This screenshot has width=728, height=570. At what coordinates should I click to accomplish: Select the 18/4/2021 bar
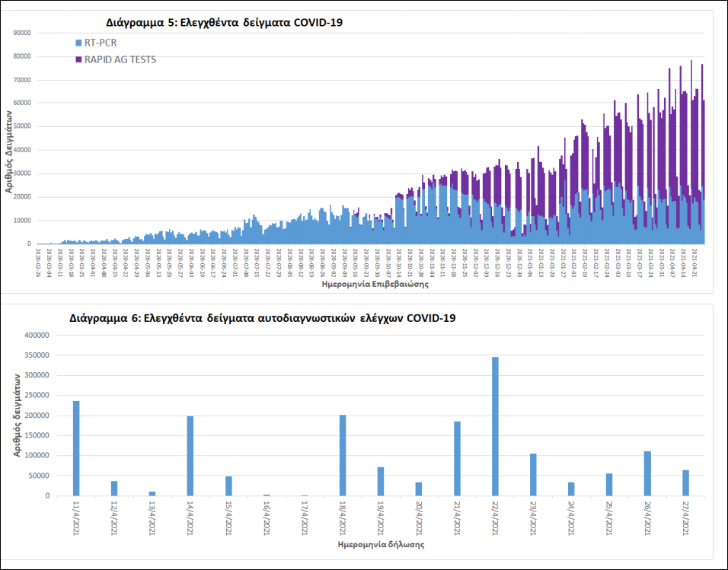(x=343, y=454)
